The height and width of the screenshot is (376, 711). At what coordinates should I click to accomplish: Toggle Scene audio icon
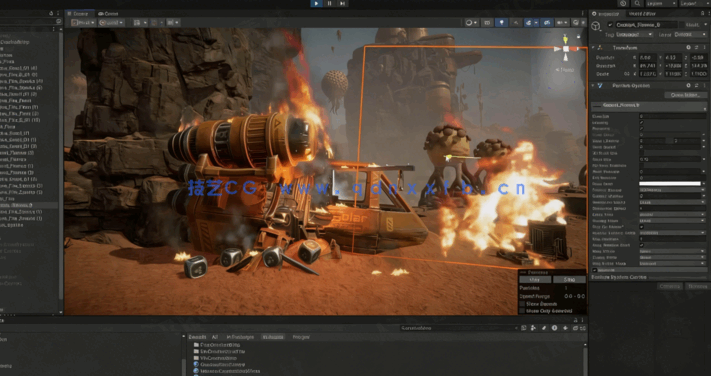[x=516, y=22]
